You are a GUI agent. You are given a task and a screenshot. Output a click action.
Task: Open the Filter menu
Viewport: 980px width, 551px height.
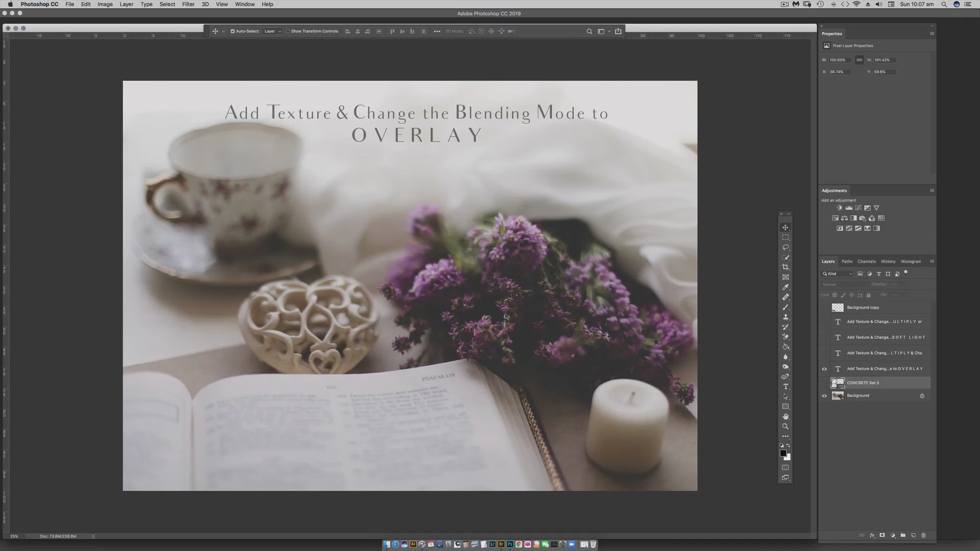(x=188, y=4)
